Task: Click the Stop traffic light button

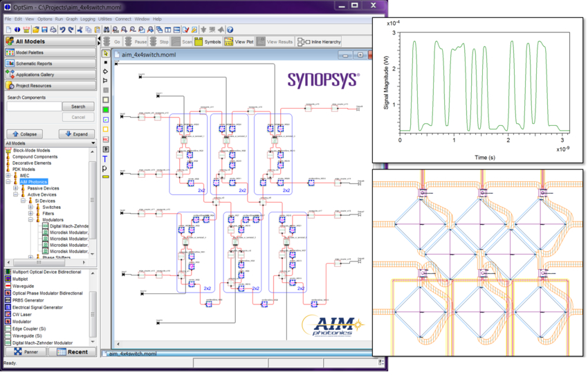Action: (x=159, y=42)
